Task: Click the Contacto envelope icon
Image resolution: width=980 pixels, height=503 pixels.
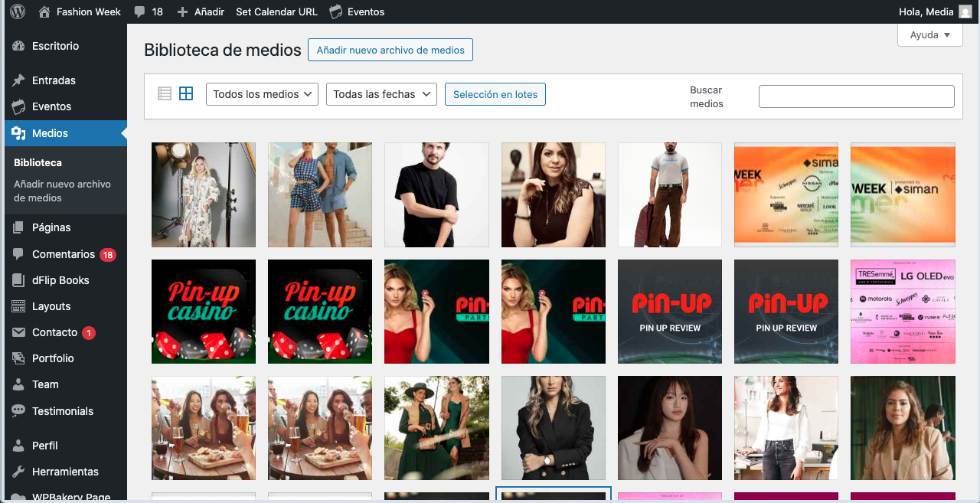Action: point(19,332)
